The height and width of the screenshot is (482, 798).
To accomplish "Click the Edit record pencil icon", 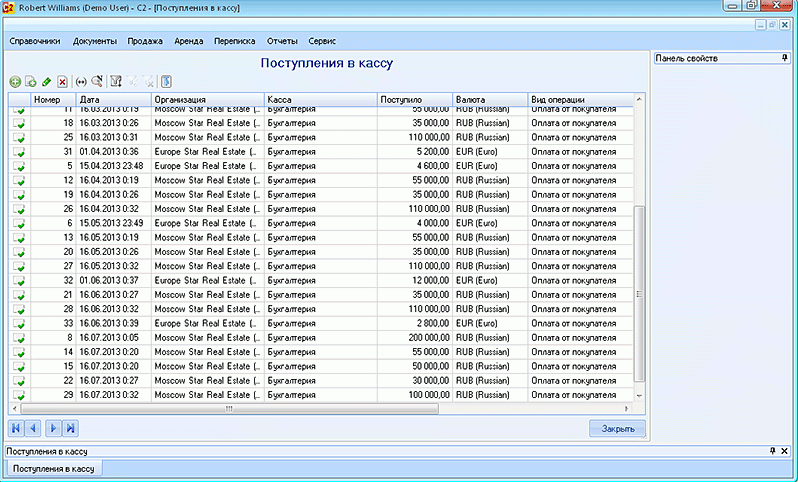I will coord(46,81).
